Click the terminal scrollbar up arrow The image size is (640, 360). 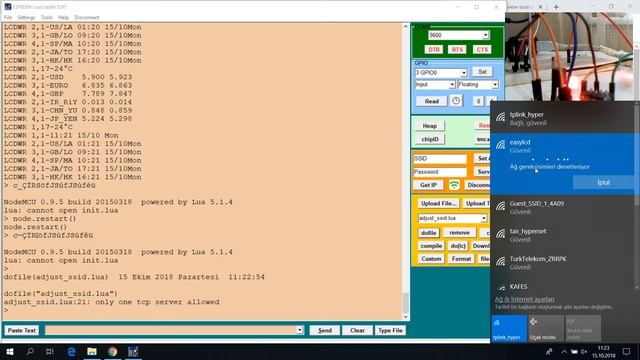tap(405, 27)
